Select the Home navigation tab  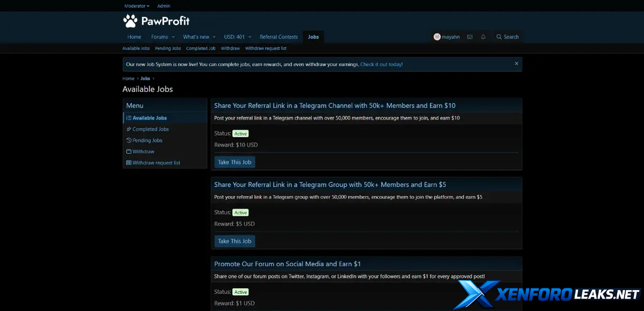pyautogui.click(x=134, y=37)
